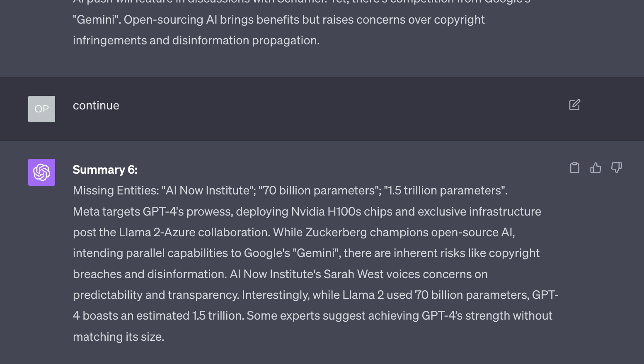Click the "continue" user message text

(x=96, y=105)
